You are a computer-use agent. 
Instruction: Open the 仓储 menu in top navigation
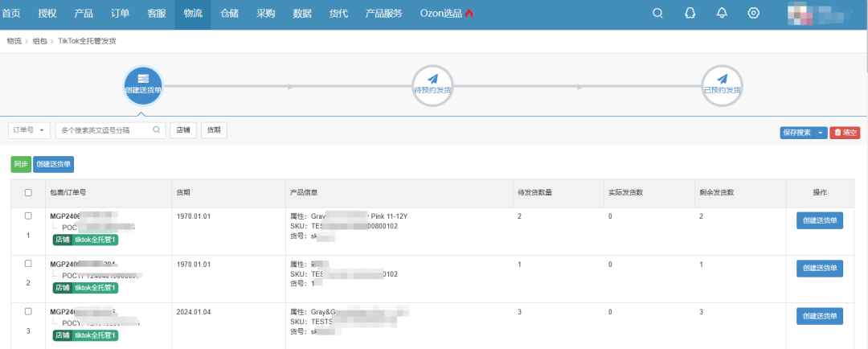pyautogui.click(x=229, y=14)
